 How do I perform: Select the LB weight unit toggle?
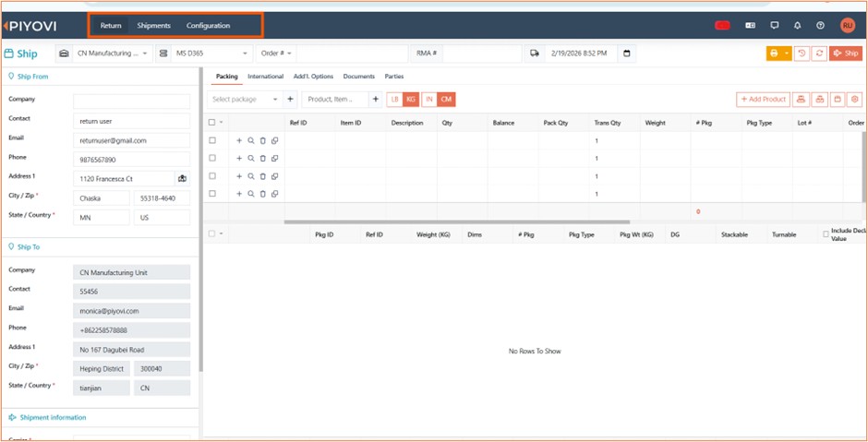coord(394,100)
